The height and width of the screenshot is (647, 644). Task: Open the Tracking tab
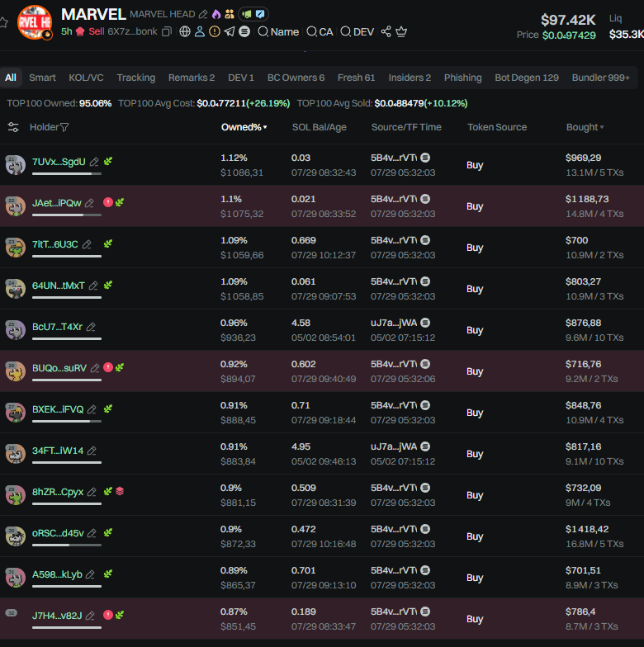point(135,78)
